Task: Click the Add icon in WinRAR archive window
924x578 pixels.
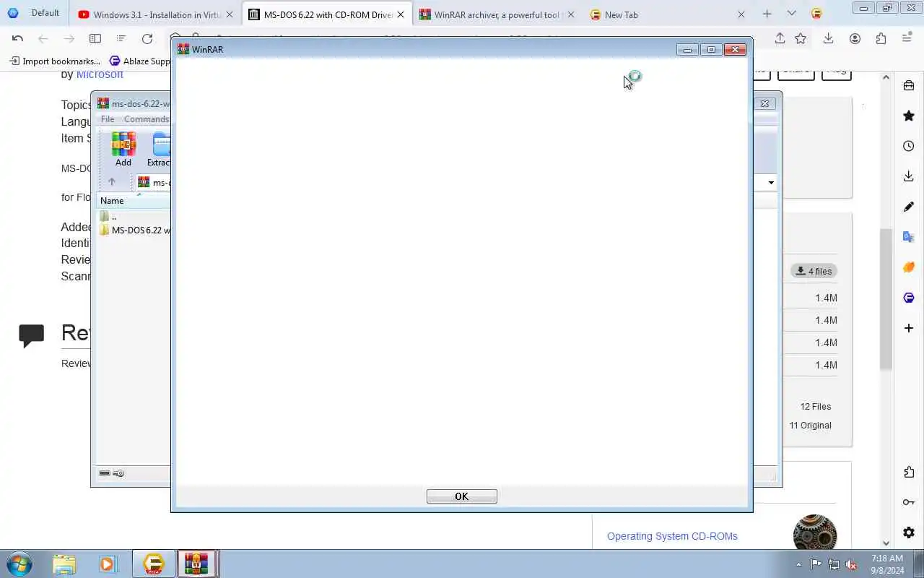Action: [123, 150]
